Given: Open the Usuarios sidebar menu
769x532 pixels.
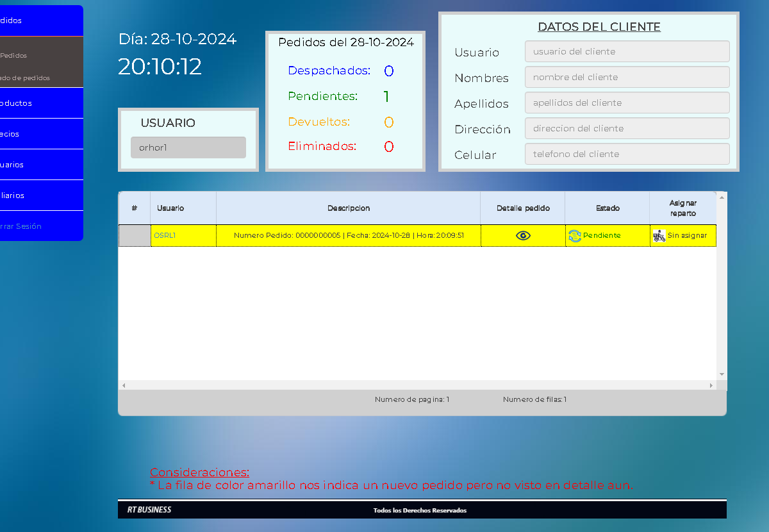Looking at the screenshot, I should click(26, 165).
